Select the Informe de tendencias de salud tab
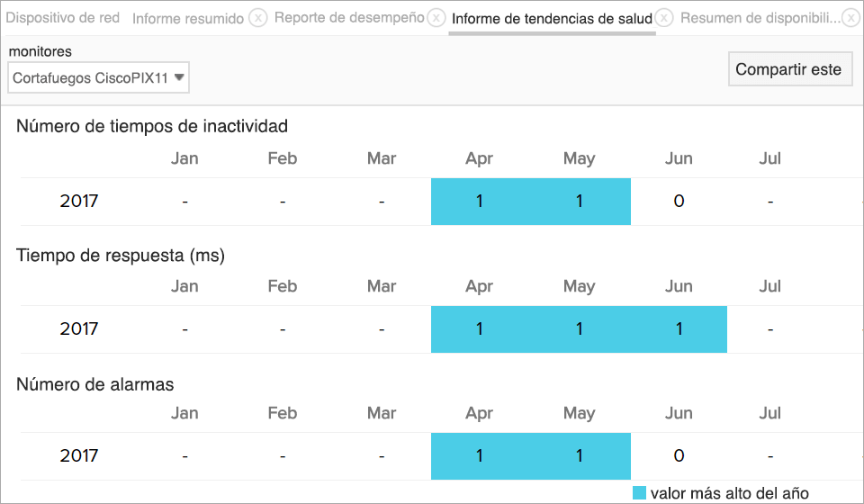 click(551, 18)
